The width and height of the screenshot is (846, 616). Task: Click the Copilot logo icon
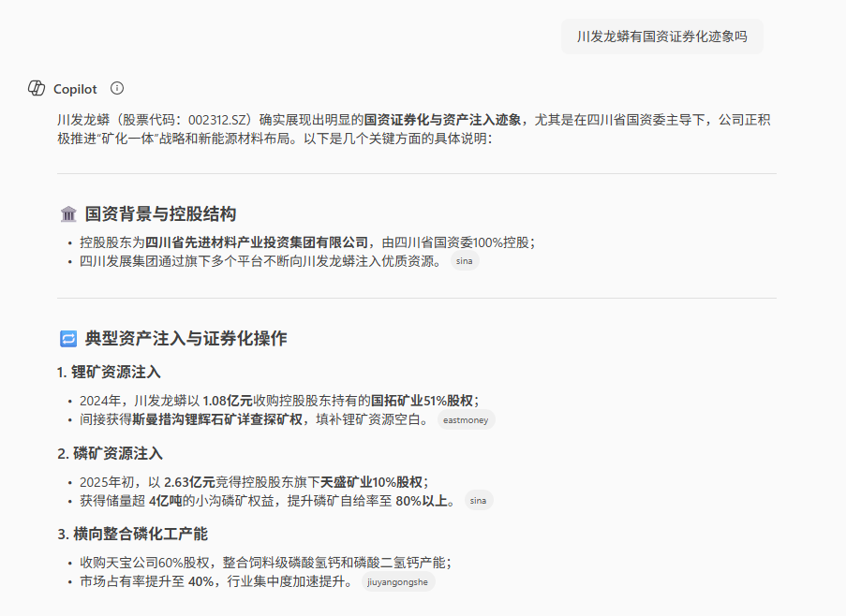tap(37, 88)
